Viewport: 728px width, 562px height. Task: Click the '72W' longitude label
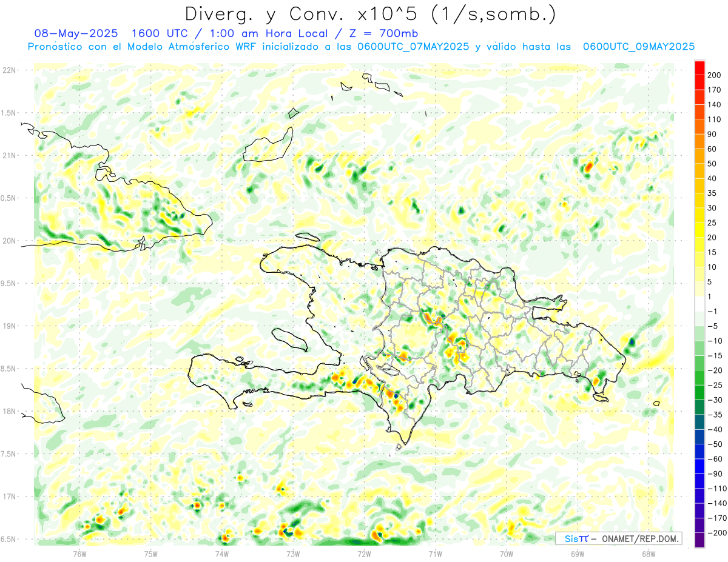(x=364, y=554)
